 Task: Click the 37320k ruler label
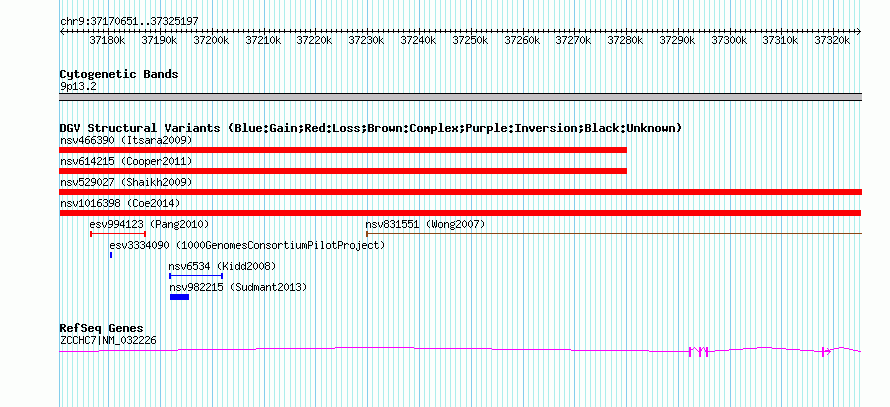(833, 40)
